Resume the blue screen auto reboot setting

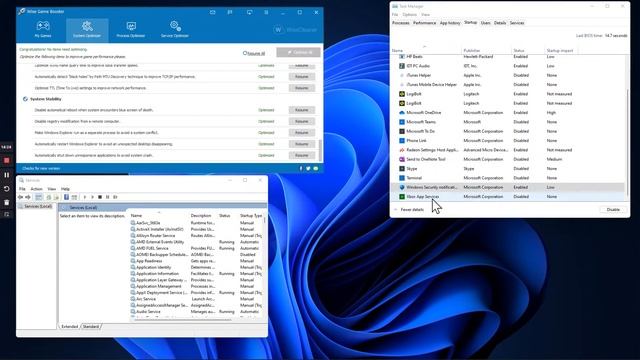coord(302,110)
